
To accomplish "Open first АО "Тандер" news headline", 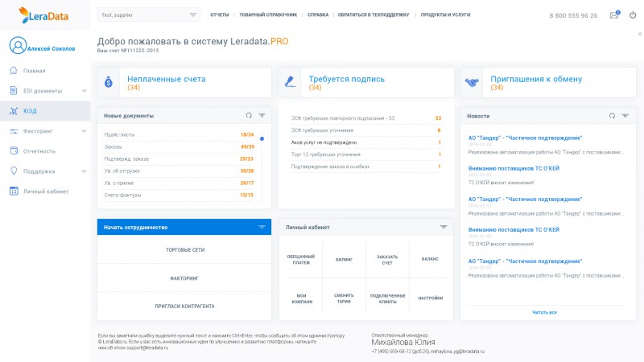I will 526,138.
